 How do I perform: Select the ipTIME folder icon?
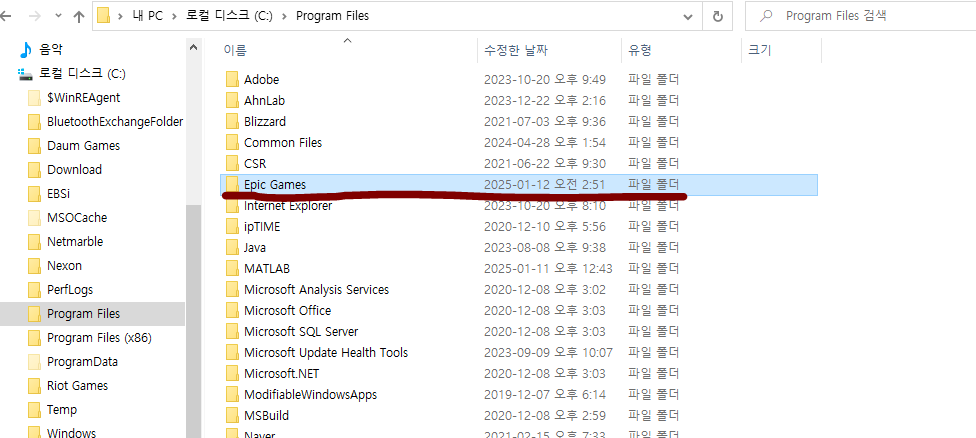coord(232,226)
